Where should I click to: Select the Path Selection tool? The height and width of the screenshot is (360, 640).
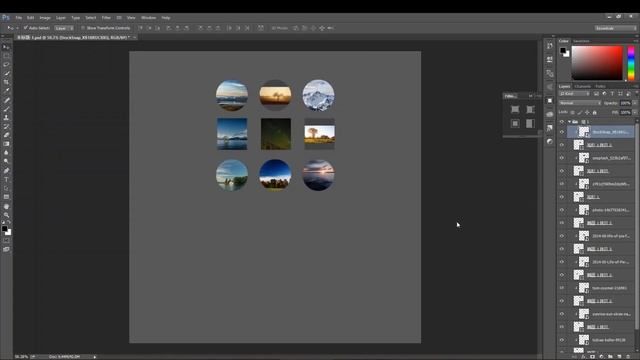[x=6, y=188]
